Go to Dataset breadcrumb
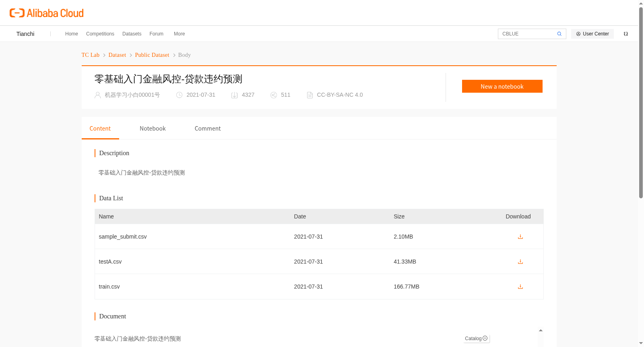The width and height of the screenshot is (644, 347). click(117, 55)
